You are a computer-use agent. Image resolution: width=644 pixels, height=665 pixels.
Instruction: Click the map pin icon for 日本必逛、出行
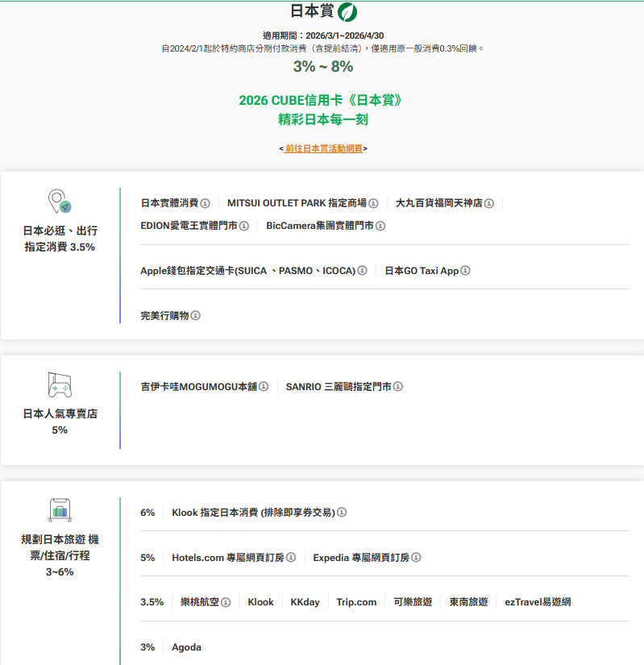[59, 202]
